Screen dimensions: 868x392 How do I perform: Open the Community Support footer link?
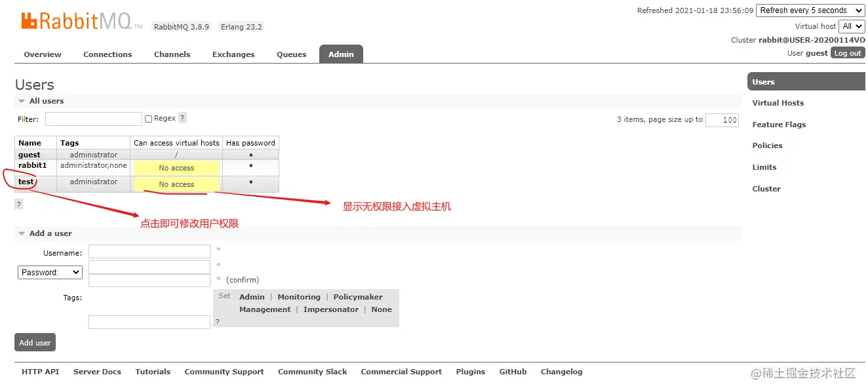point(224,372)
